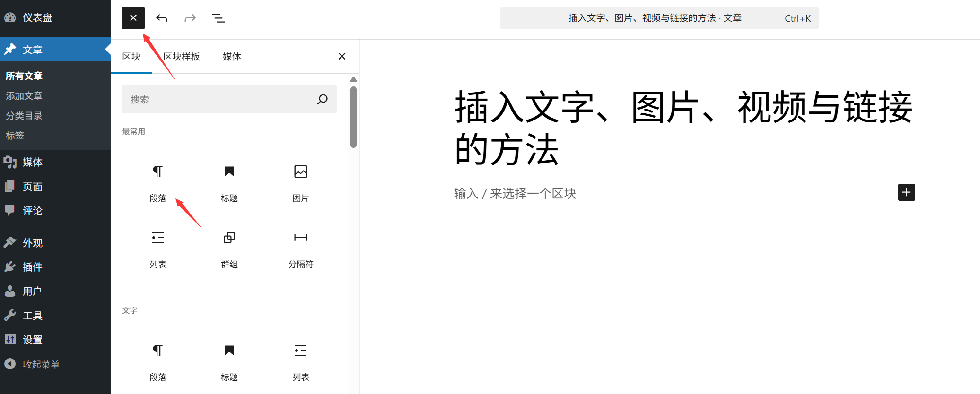This screenshot has height=394, width=980.
Task: Click the Undo arrow in toolbar
Action: [162, 18]
